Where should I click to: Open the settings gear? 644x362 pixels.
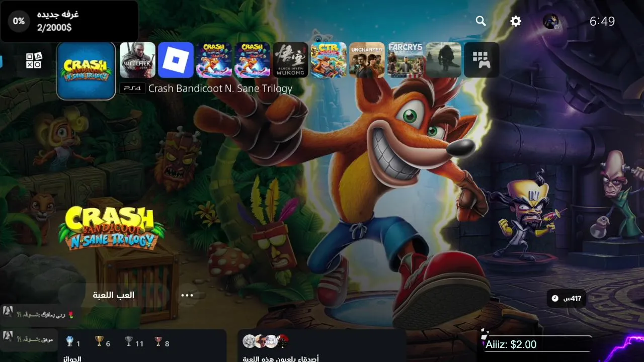coord(516,21)
